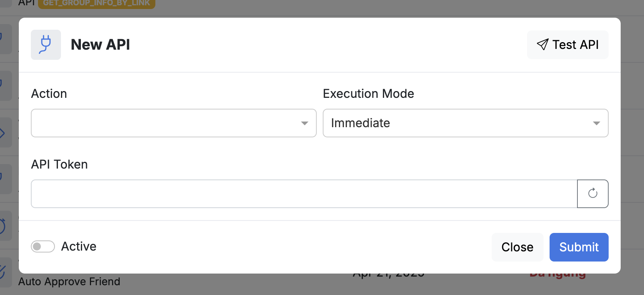Screen dimensions: 644x295
Task: Click the API Token field label
Action: (59, 164)
